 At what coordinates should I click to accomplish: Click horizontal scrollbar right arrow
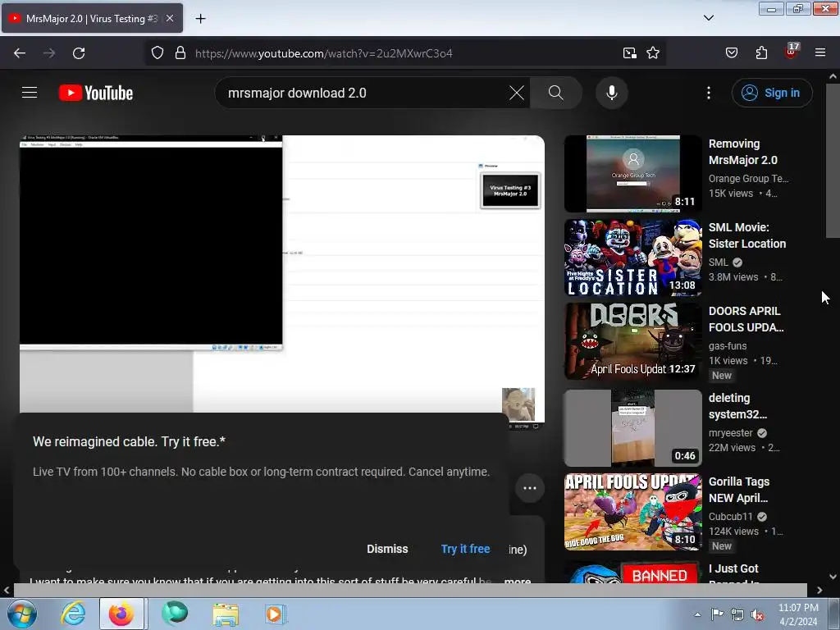819,591
